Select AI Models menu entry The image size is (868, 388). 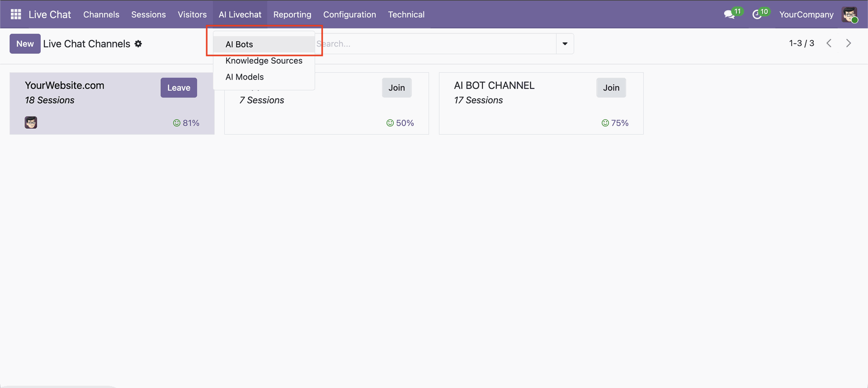(245, 77)
